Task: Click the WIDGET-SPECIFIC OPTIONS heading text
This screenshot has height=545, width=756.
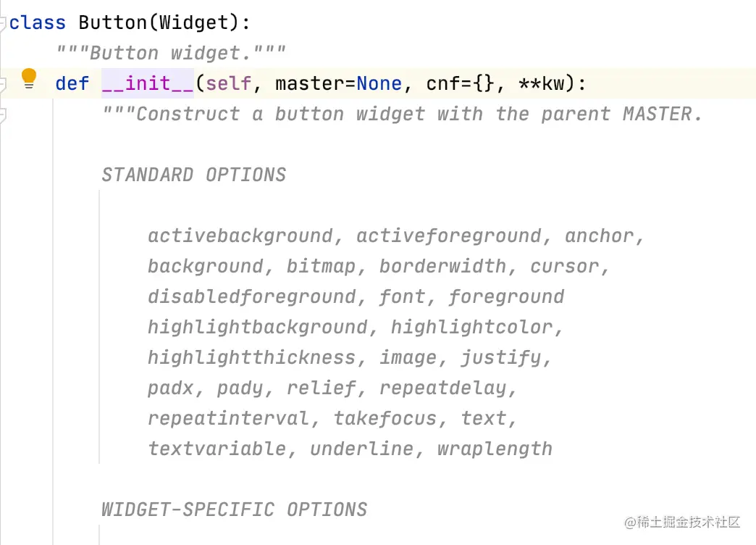Action: pos(235,509)
